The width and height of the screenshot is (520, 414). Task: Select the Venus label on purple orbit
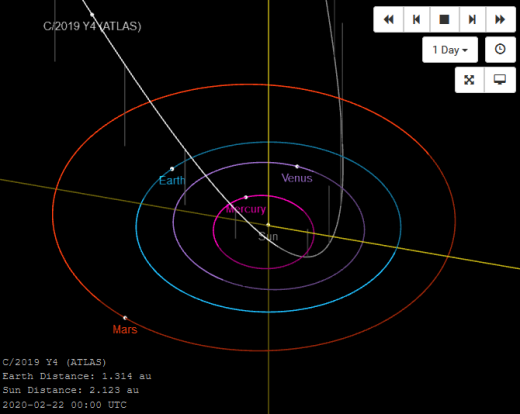[297, 178]
